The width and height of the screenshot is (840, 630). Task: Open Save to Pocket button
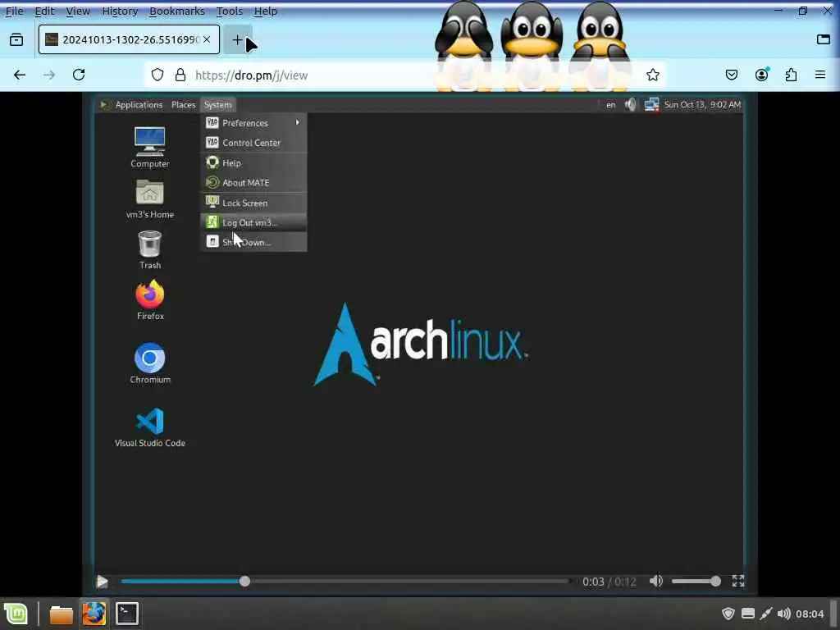pos(731,75)
